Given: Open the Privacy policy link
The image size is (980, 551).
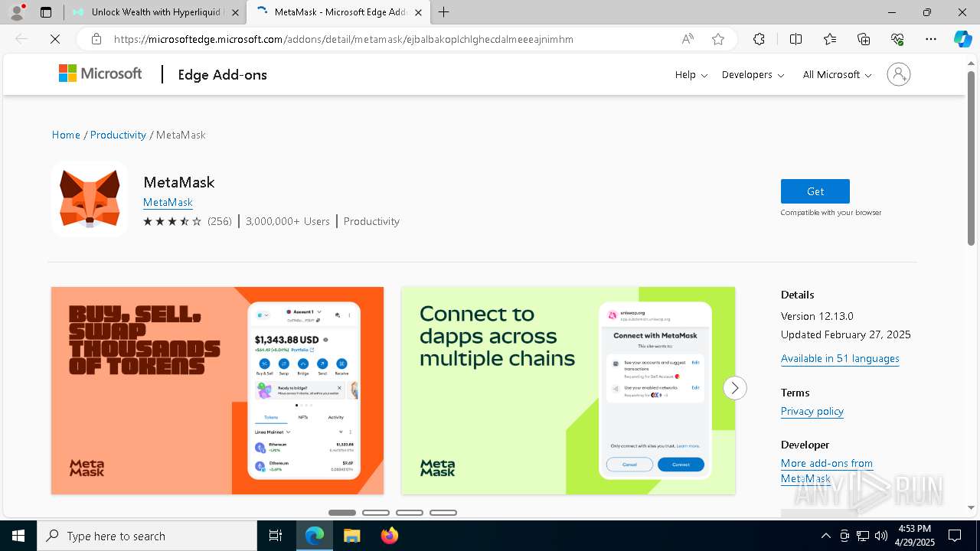Looking at the screenshot, I should click(812, 411).
